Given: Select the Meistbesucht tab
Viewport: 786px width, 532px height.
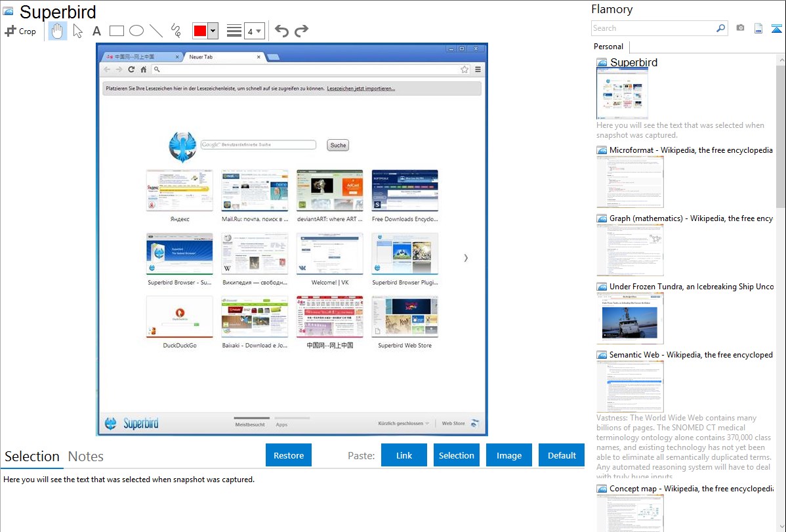Looking at the screenshot, I should tap(249, 424).
